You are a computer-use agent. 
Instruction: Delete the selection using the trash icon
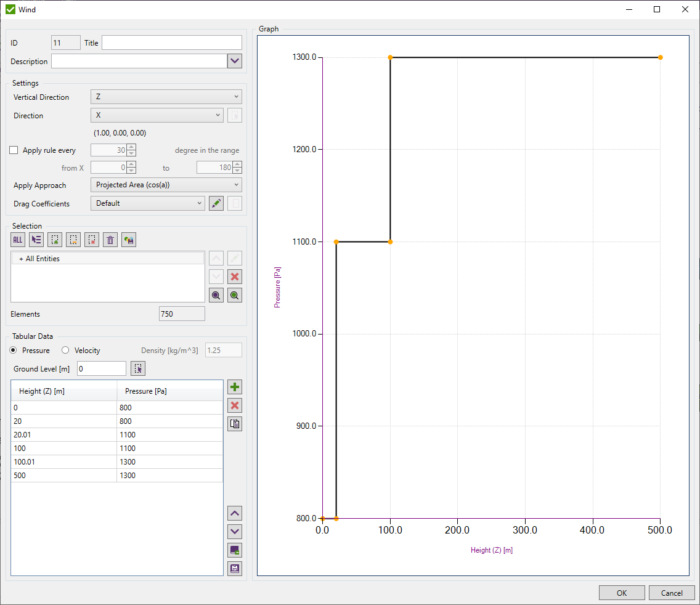[x=110, y=239]
